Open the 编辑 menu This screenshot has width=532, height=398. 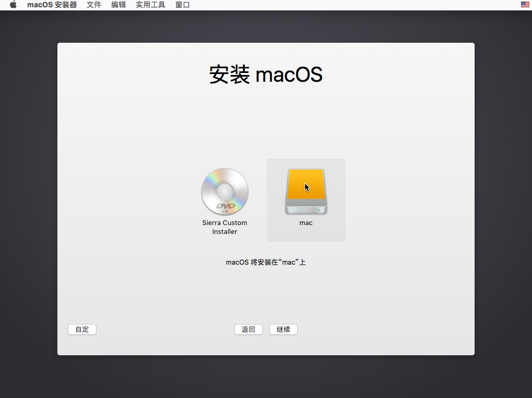point(118,5)
